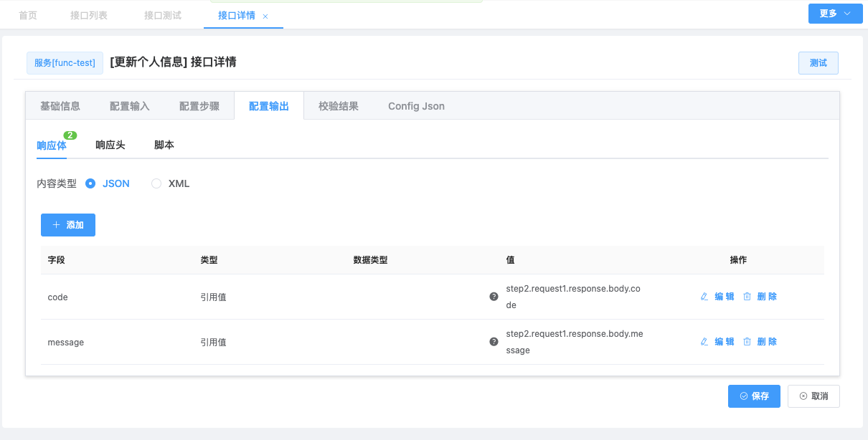Click the help icon in message row
This screenshot has width=868, height=440.
click(494, 342)
